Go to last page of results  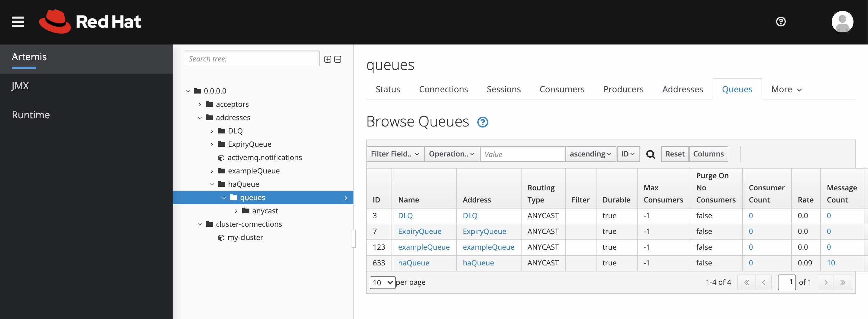(842, 283)
